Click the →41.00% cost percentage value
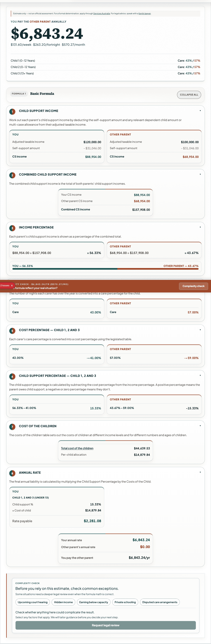The width and height of the screenshot is (211, 644). [94, 358]
